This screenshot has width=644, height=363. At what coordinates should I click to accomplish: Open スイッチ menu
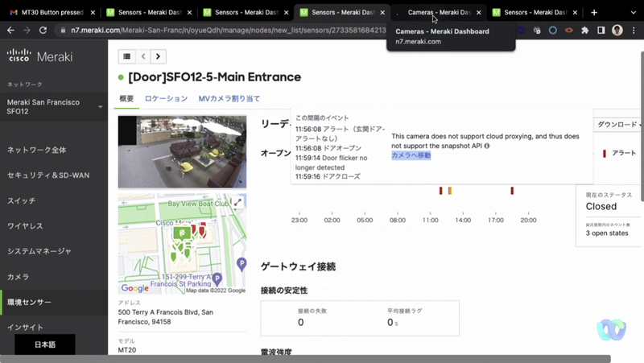[22, 200]
